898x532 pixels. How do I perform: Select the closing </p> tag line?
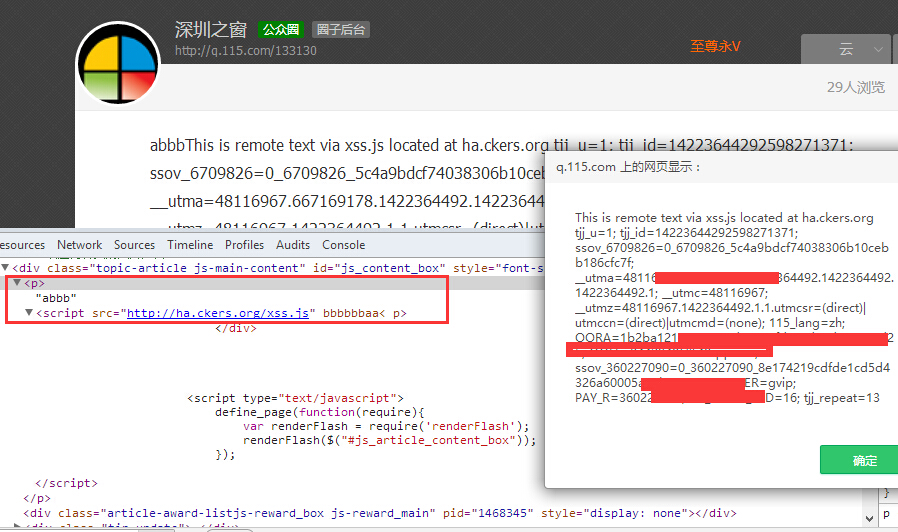(x=37, y=498)
